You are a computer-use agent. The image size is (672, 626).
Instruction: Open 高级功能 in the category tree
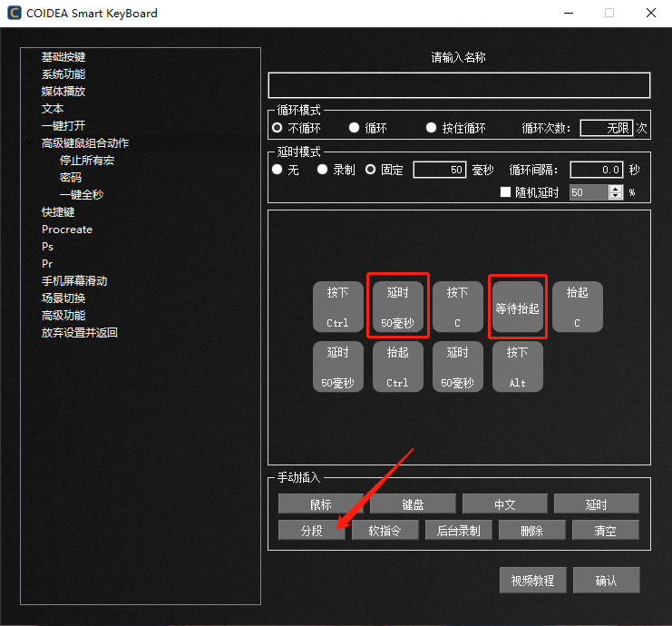63,315
